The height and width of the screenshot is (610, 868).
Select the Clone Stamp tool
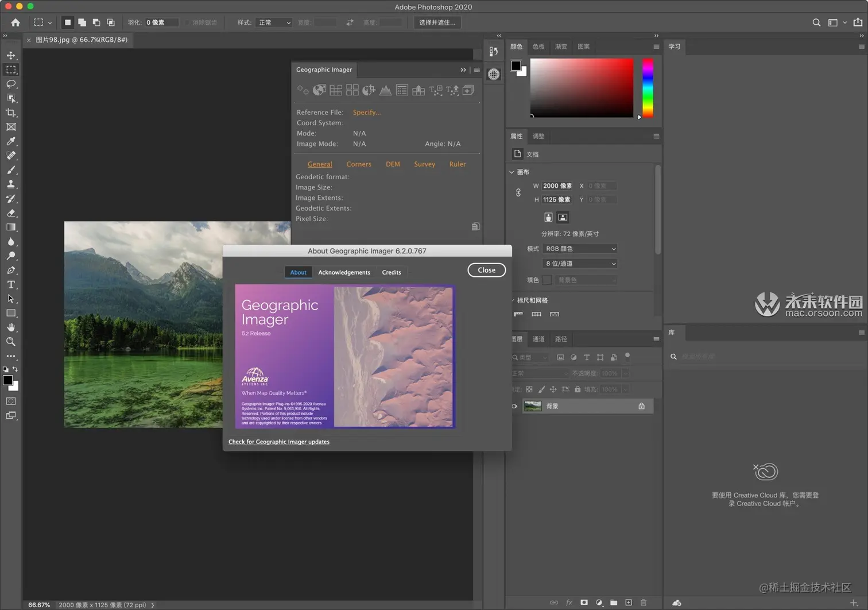[11, 184]
